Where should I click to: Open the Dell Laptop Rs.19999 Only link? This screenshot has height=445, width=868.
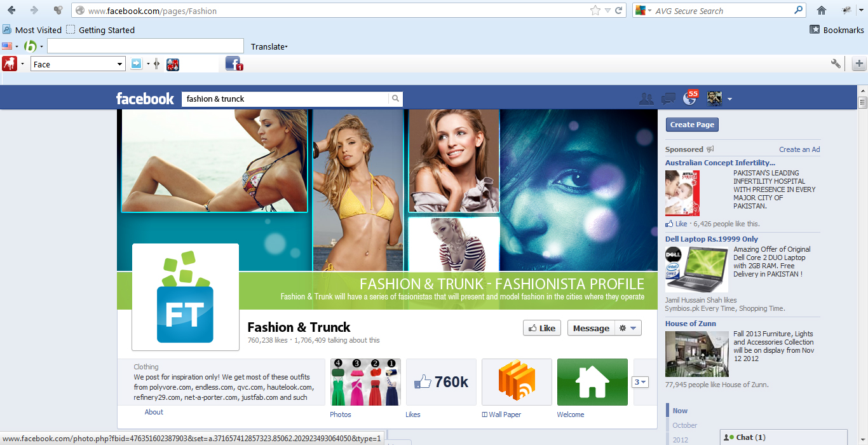[712, 239]
